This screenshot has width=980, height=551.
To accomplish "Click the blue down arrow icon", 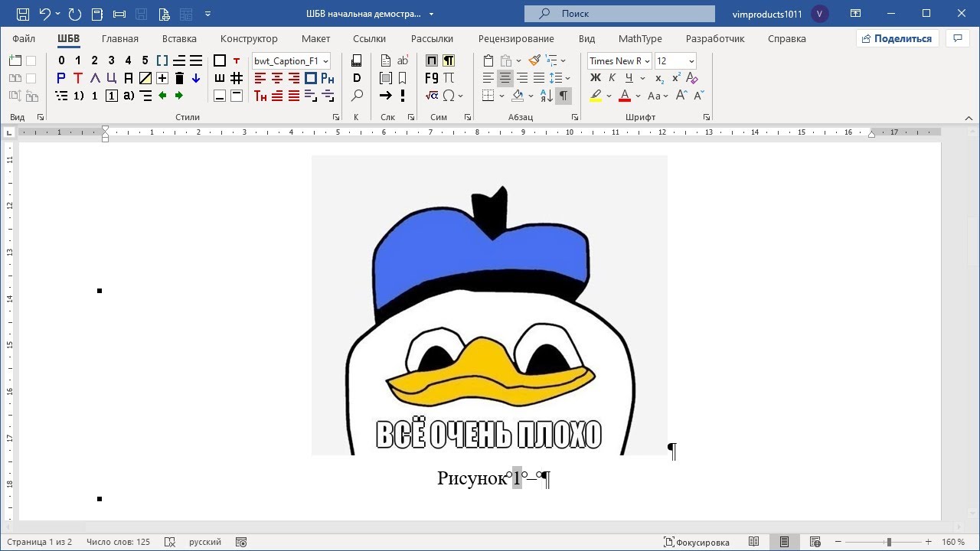I will pos(196,78).
